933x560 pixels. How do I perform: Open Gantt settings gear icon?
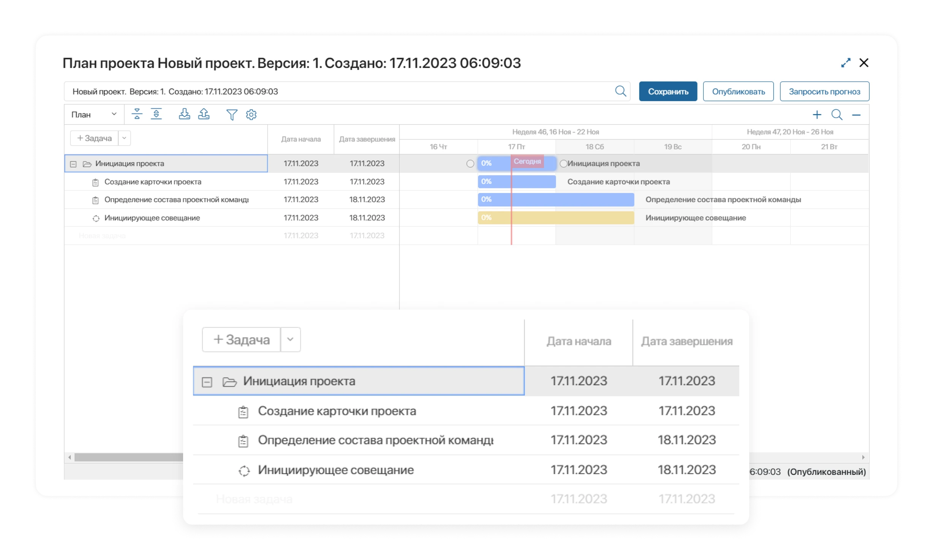click(x=251, y=114)
